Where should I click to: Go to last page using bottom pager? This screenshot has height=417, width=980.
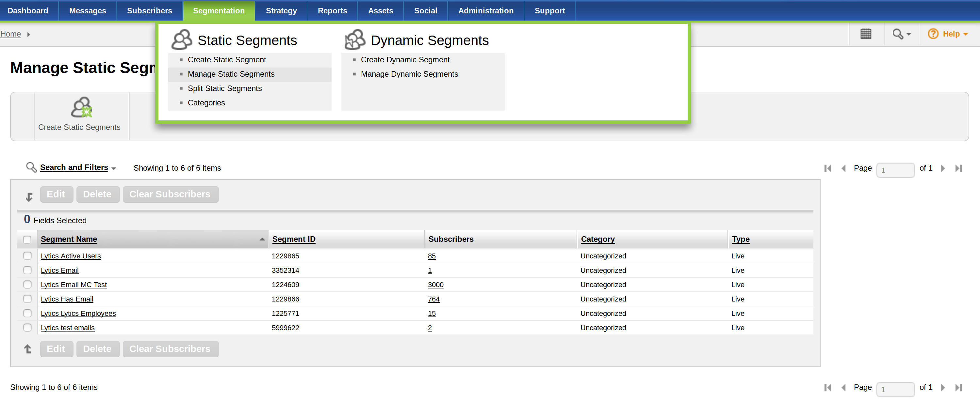click(x=959, y=387)
